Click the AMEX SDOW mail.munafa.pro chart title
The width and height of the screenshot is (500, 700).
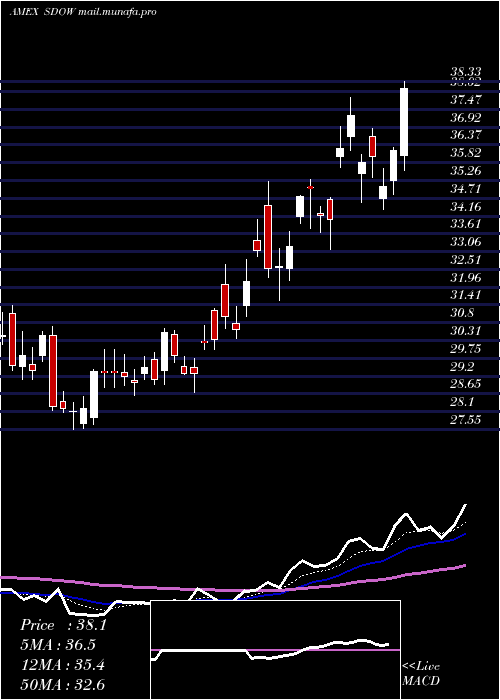83,12
